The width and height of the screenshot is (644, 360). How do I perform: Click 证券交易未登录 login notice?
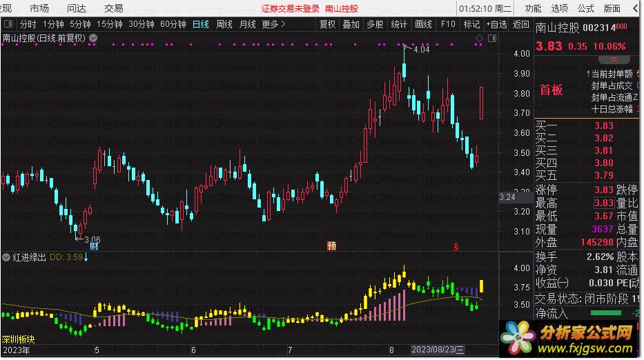(x=291, y=8)
